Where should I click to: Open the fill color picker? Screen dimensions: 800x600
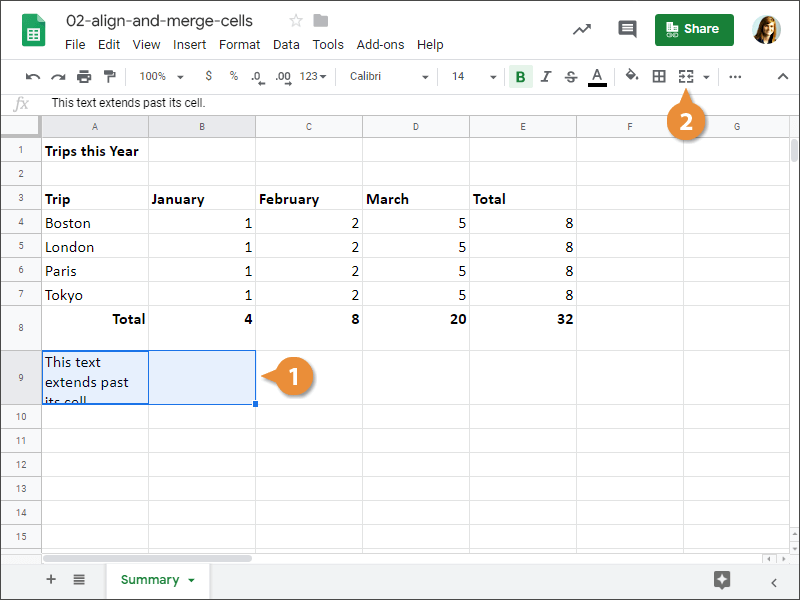[x=632, y=76]
